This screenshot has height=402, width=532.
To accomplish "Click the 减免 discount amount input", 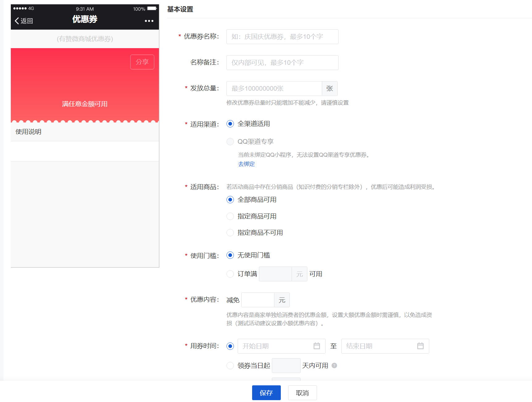I will pyautogui.click(x=258, y=300).
